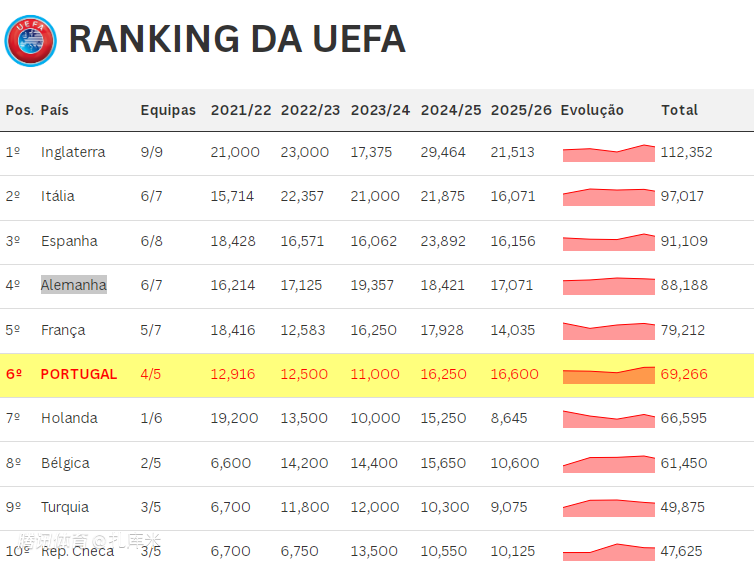The width and height of the screenshot is (756, 565).
Task: Click the 2025/26 column header
Action: 521,110
